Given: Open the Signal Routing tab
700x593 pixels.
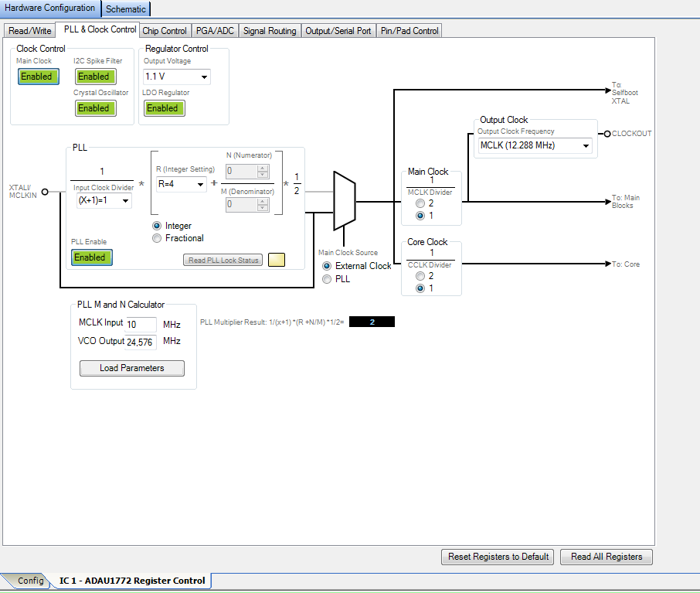Looking at the screenshot, I should point(270,31).
